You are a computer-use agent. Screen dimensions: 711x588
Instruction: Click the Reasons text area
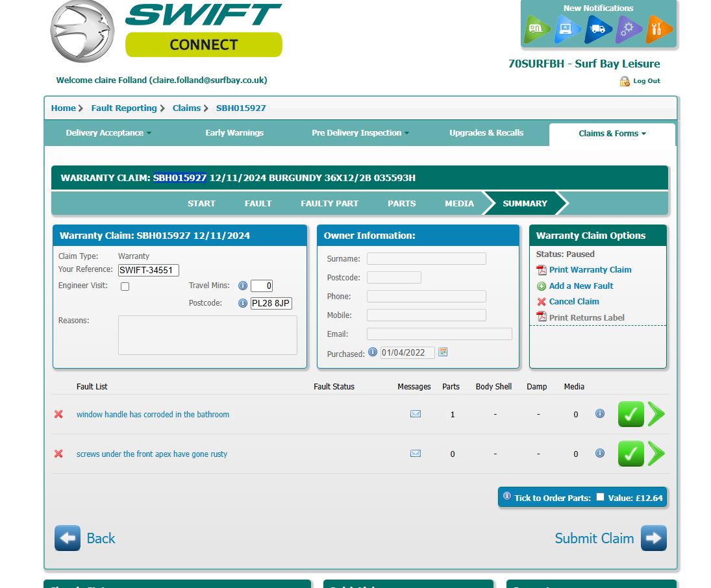tap(208, 335)
